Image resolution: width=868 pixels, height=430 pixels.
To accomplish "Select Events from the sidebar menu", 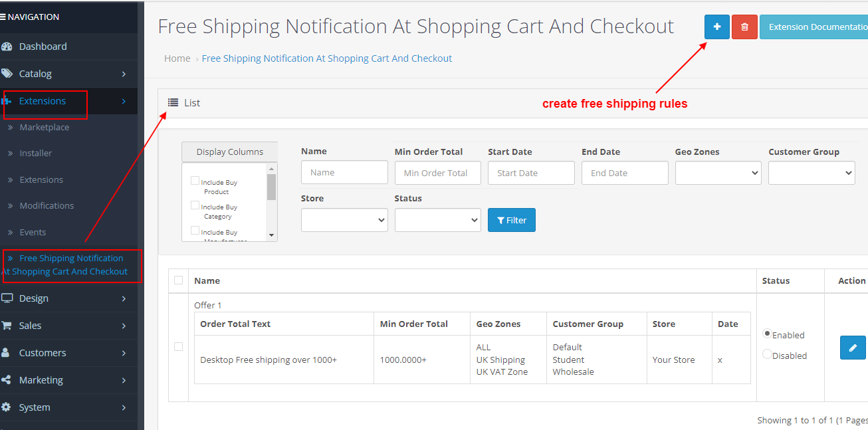I will click(x=33, y=232).
